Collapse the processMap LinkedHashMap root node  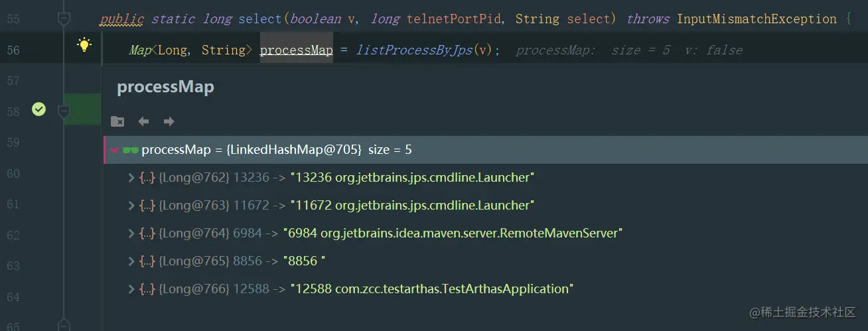[115, 150]
